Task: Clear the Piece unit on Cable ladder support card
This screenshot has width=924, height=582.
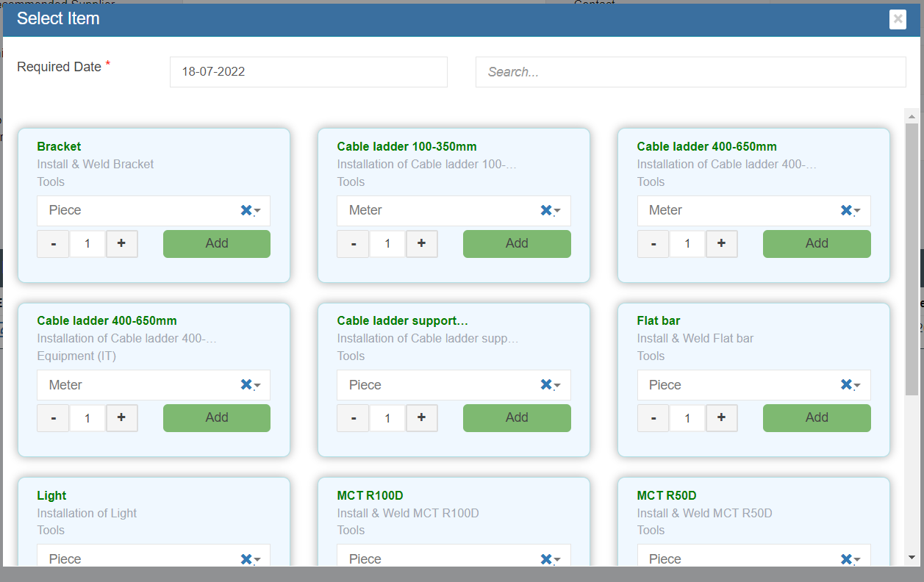Action: pyautogui.click(x=546, y=385)
